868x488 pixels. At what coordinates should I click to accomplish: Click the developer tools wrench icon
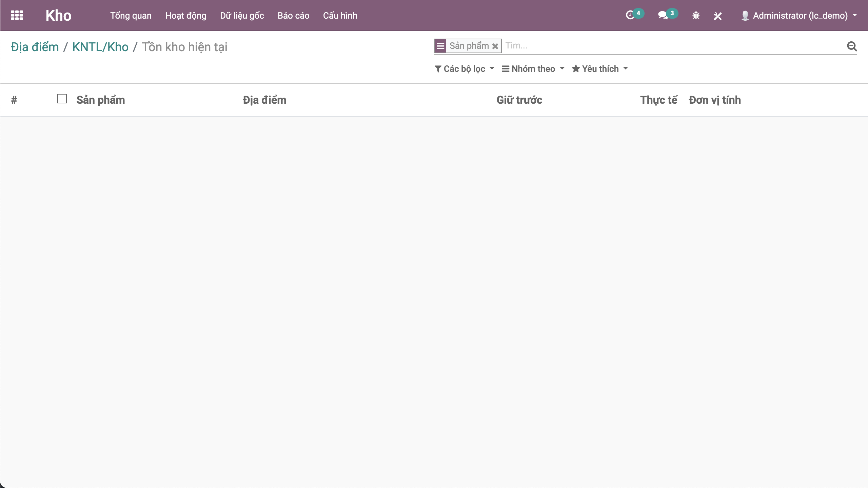pyautogui.click(x=717, y=16)
